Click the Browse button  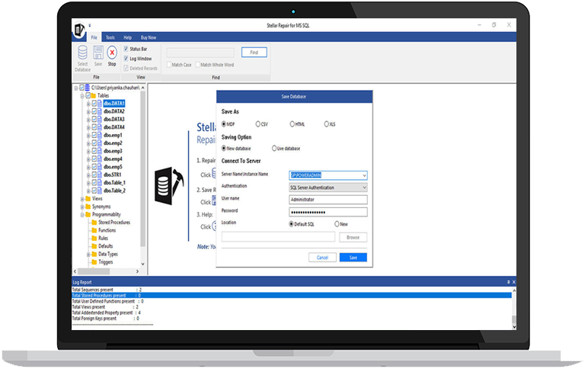[353, 237]
